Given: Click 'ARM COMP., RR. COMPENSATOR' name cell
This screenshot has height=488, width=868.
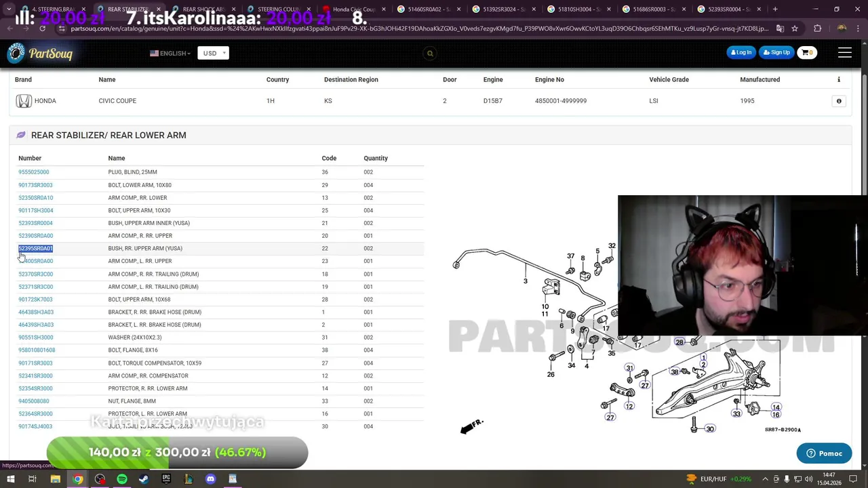Looking at the screenshot, I should [148, 375].
